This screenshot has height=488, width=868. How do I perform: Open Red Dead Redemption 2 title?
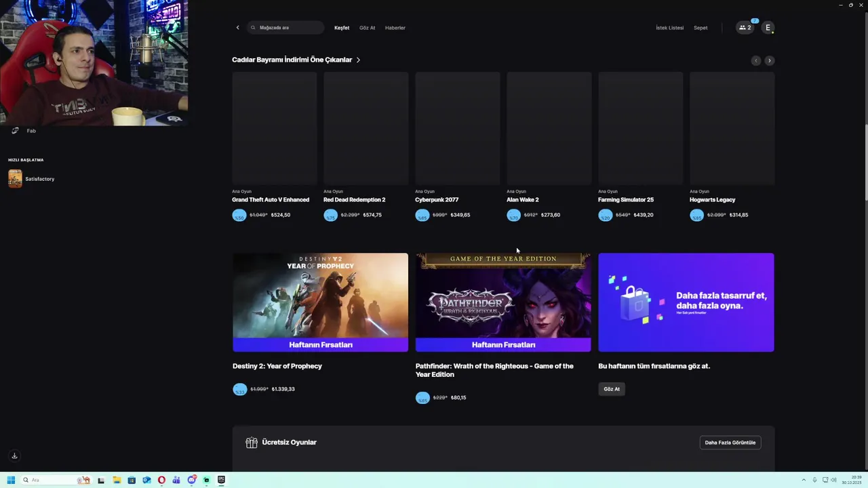[355, 200]
